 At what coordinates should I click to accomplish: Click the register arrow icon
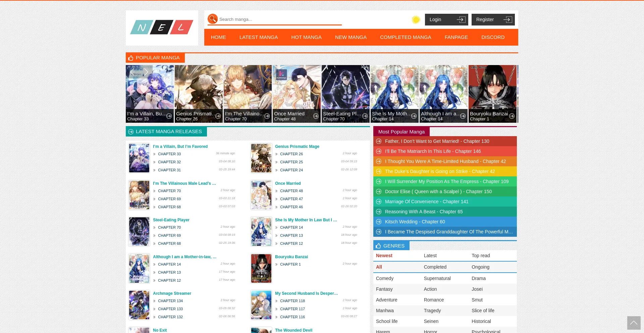[x=508, y=20]
